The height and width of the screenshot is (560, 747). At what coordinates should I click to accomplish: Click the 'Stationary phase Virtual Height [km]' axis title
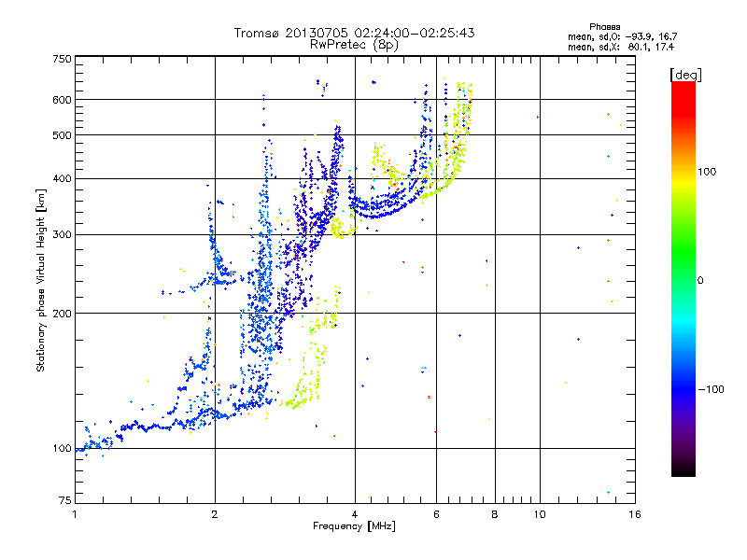point(41,280)
